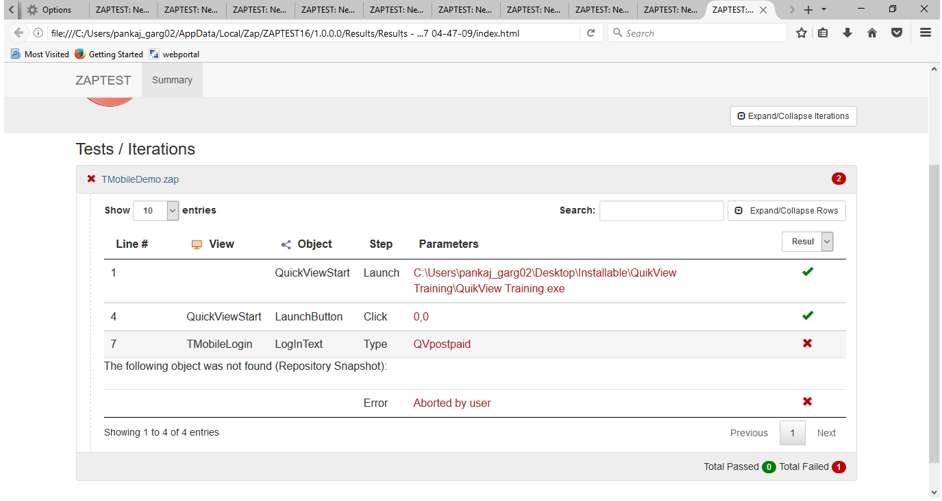Open the bookmarks list icon
The image size is (942, 501).
click(x=823, y=33)
